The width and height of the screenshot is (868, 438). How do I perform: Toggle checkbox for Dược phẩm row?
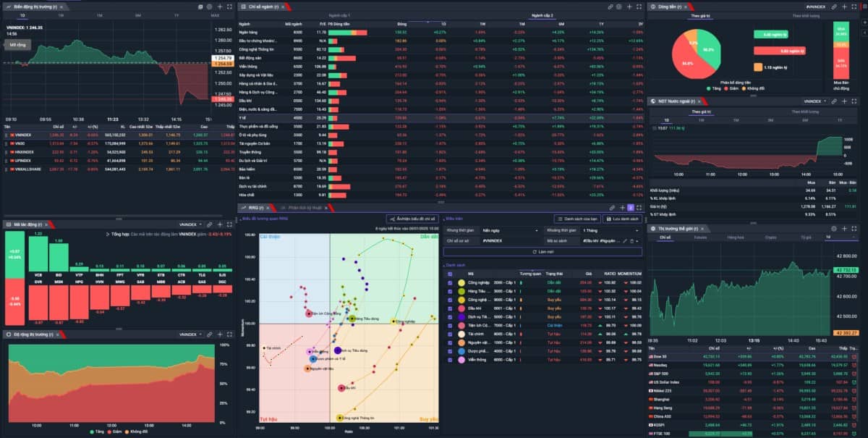coord(450,351)
